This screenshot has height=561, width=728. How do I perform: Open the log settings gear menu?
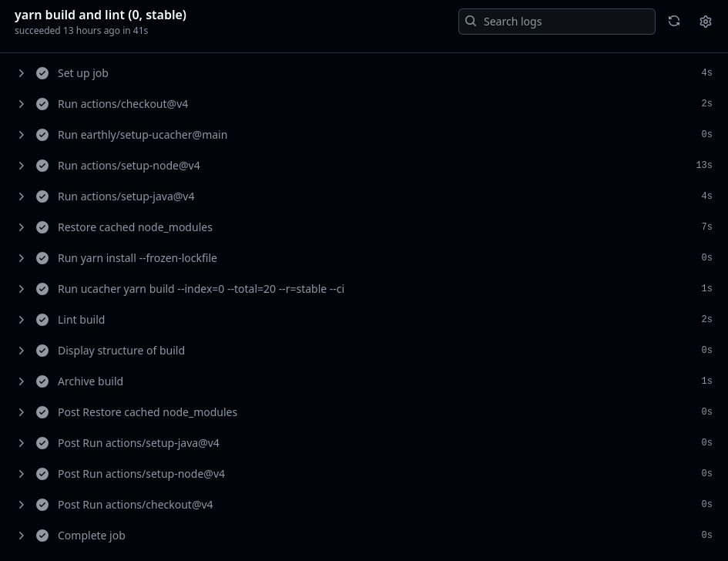pyautogui.click(x=706, y=22)
